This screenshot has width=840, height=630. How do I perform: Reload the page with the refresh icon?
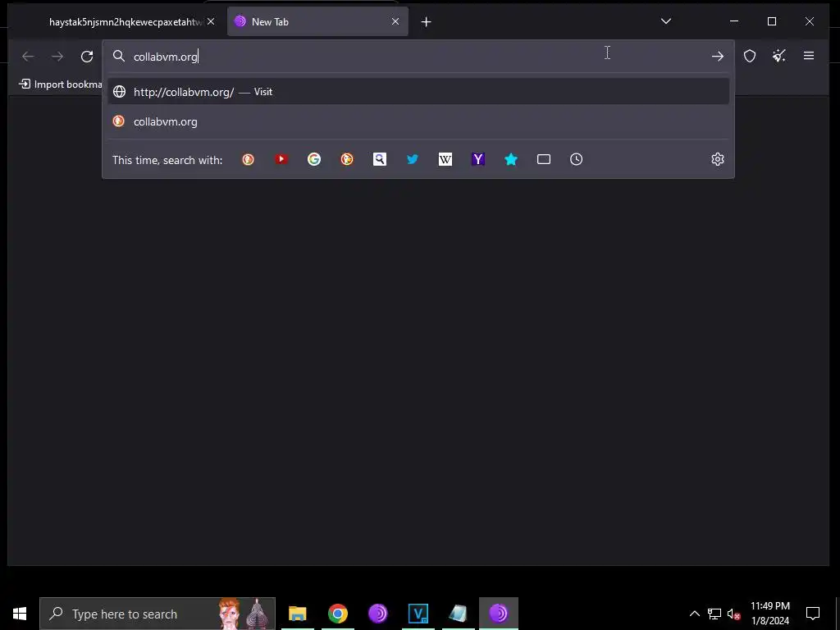click(x=87, y=57)
